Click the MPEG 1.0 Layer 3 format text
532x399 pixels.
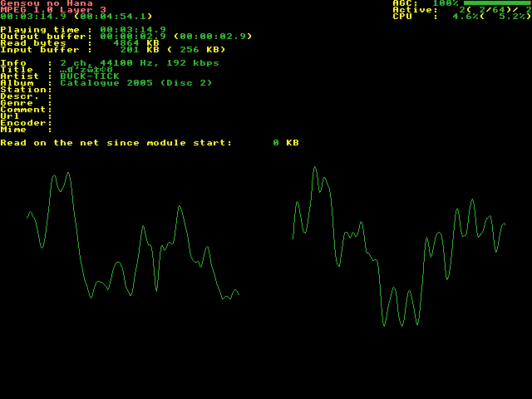tap(53, 10)
